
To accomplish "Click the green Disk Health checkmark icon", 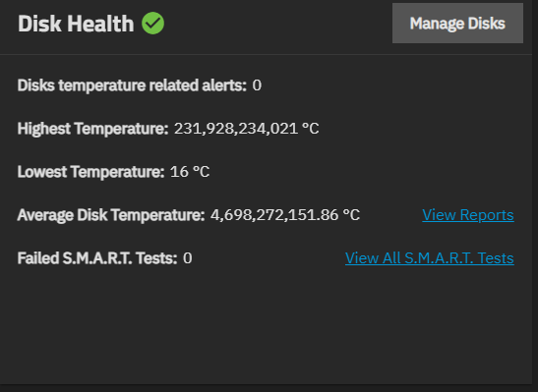I will click(x=153, y=24).
